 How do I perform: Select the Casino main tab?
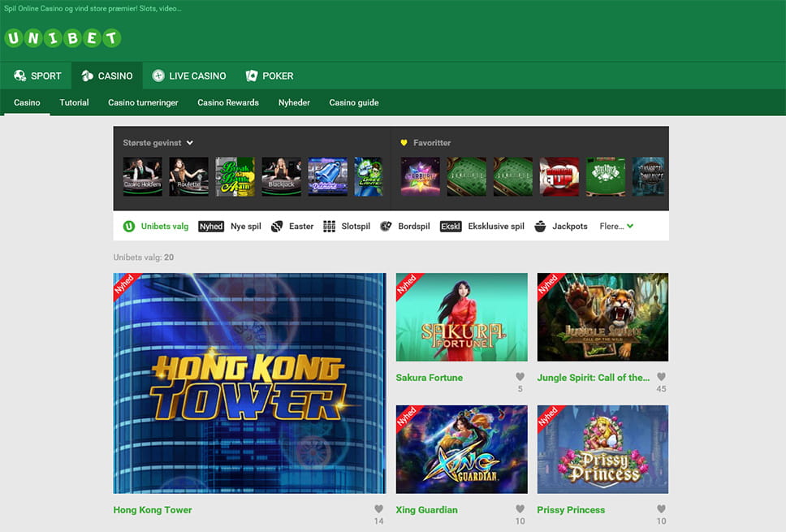tap(106, 76)
